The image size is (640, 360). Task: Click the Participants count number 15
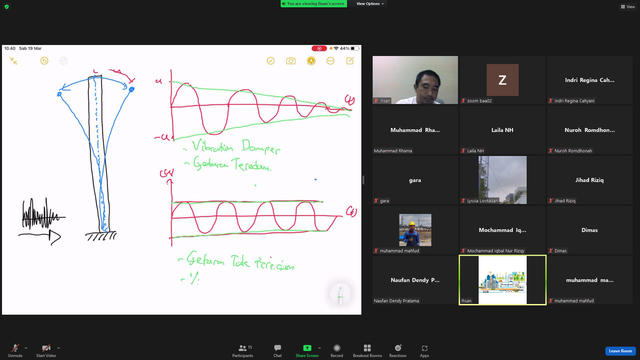pyautogui.click(x=250, y=347)
